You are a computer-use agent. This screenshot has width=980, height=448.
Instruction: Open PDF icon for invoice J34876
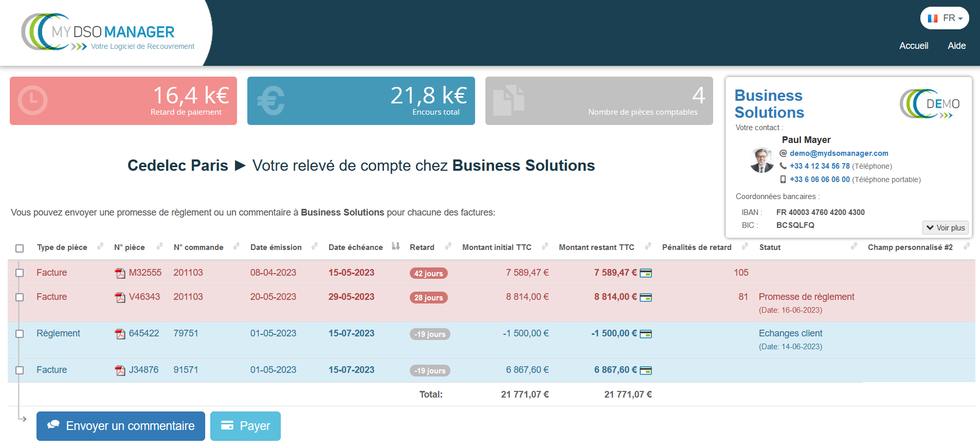click(120, 370)
